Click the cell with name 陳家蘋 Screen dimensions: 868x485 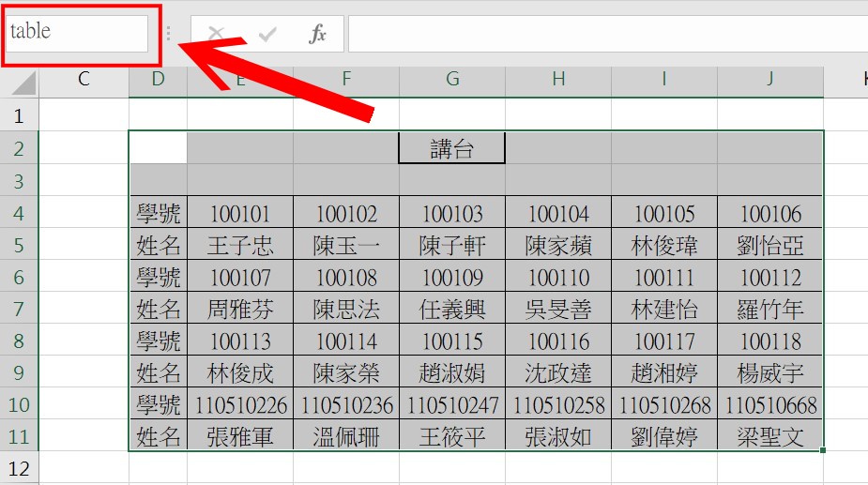[558, 245]
